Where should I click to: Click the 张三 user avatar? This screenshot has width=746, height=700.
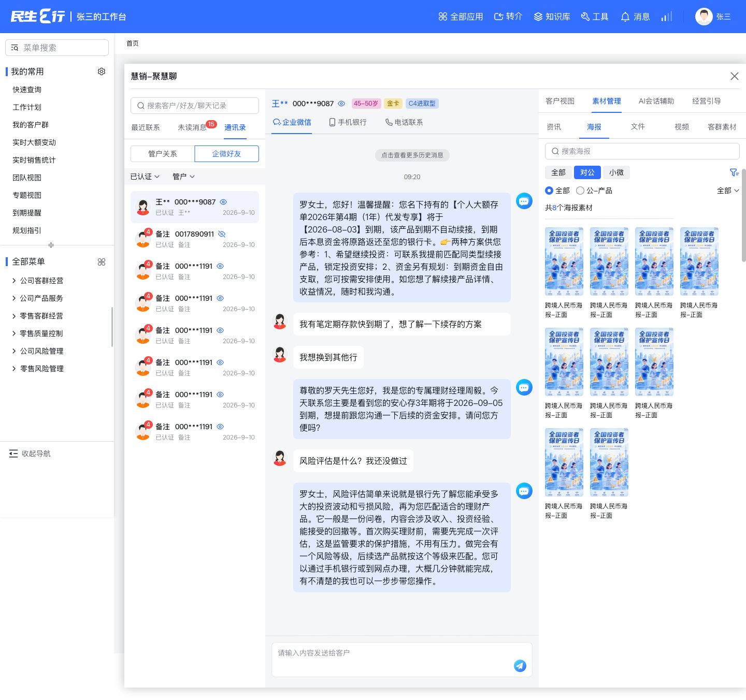(x=704, y=17)
